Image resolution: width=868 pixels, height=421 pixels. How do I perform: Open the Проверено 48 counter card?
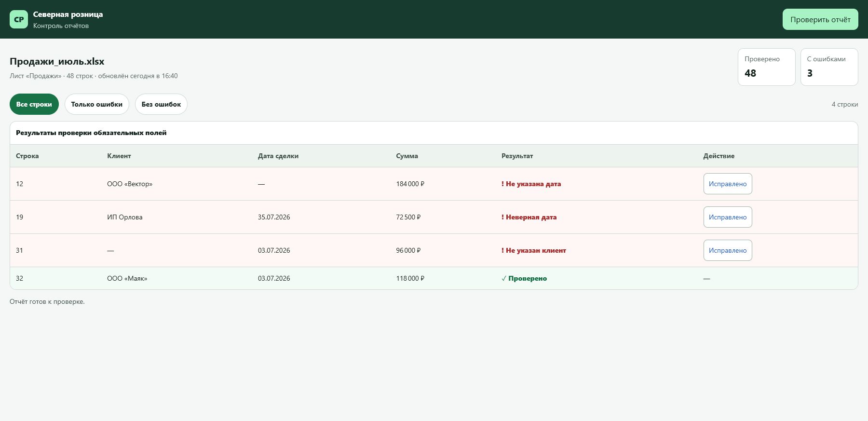767,67
